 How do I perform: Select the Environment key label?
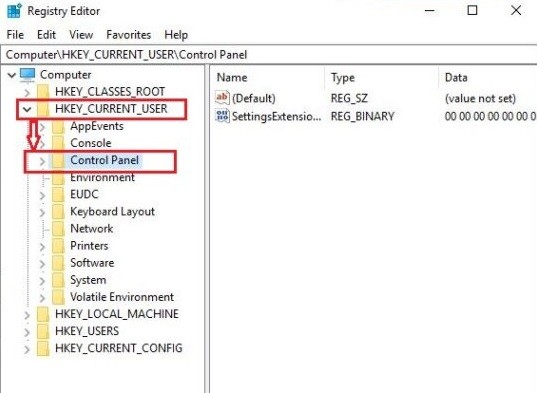point(102,177)
